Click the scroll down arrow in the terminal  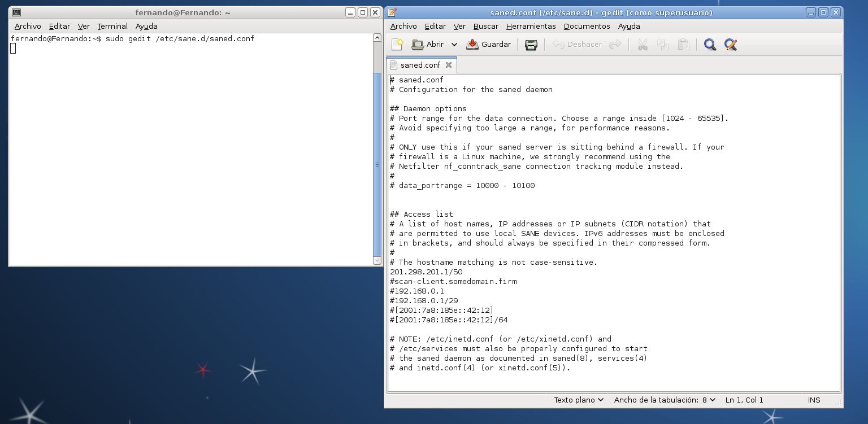pyautogui.click(x=377, y=260)
